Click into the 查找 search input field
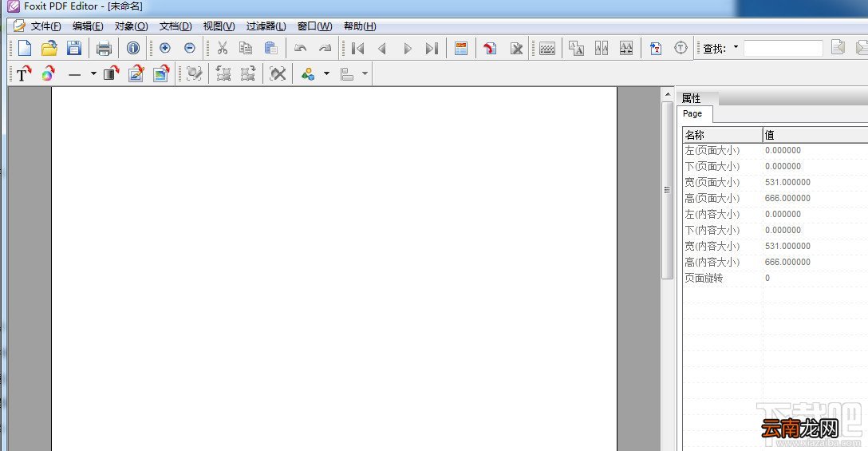868x451 pixels. (x=783, y=48)
